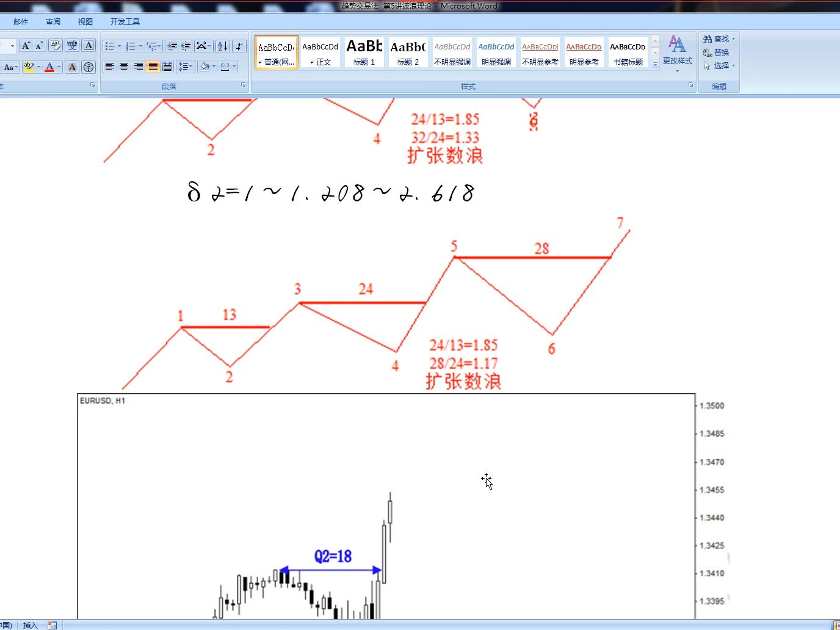Apply 明显参考 style
The height and width of the screenshot is (630, 840).
click(584, 52)
